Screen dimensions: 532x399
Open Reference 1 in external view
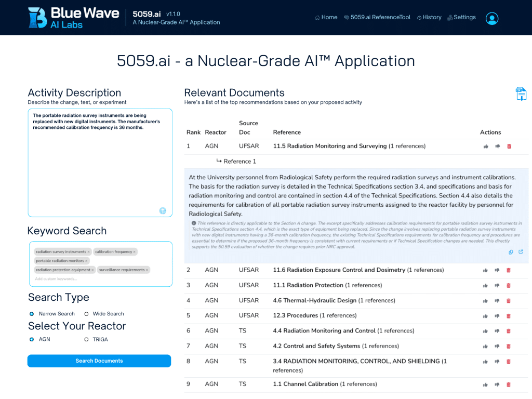[521, 252]
